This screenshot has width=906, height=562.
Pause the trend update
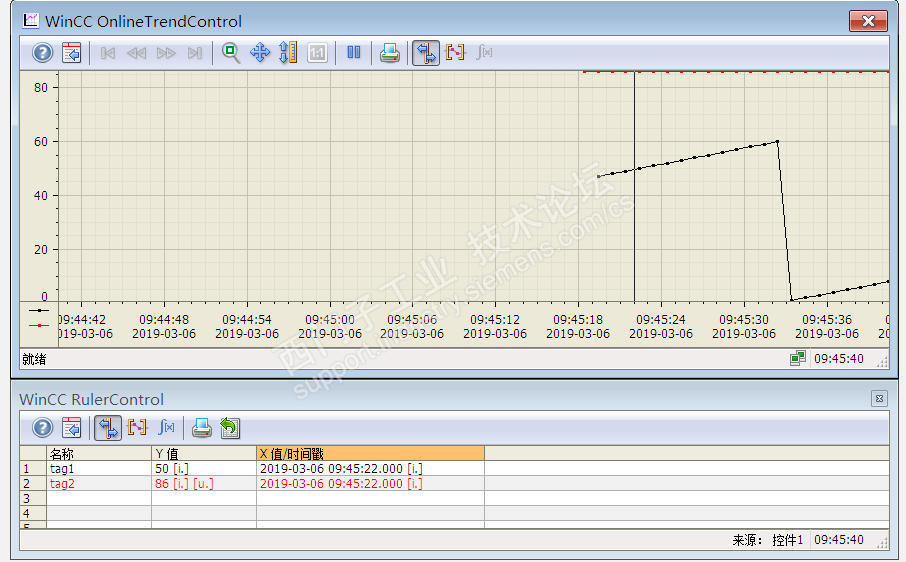[354, 53]
